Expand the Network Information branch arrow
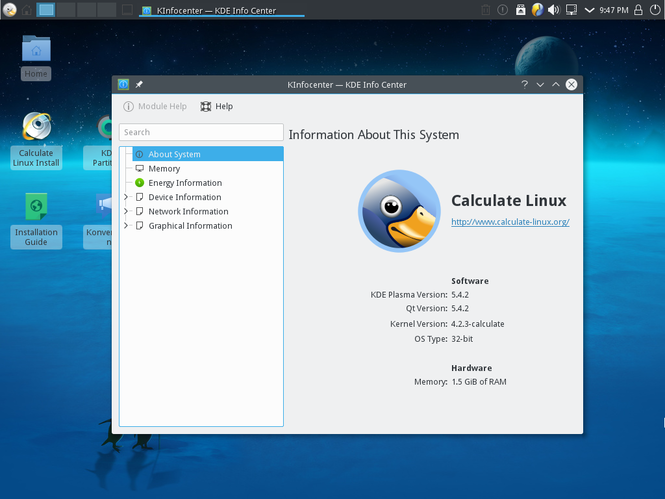Screen dimensions: 665x499 point(126,211)
